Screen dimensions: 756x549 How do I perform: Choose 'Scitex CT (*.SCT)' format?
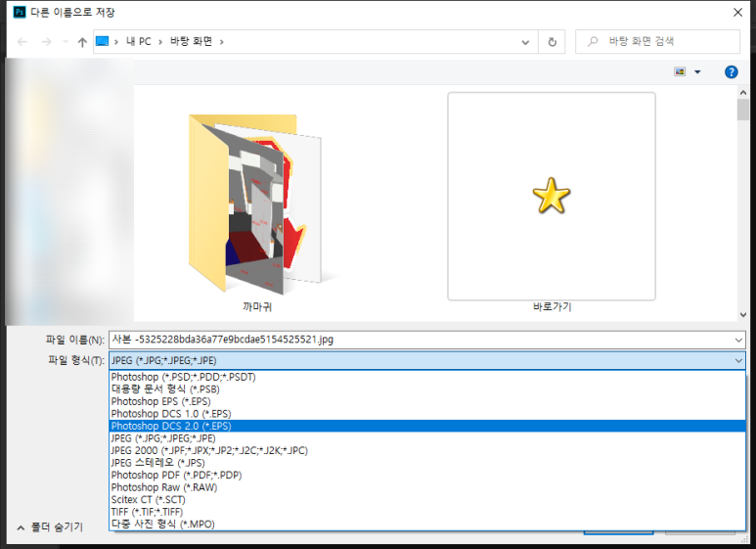[x=427, y=500]
